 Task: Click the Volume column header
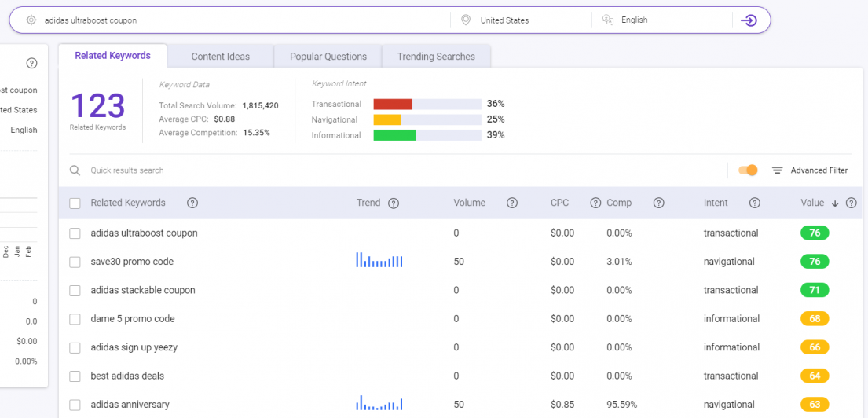[x=470, y=203]
